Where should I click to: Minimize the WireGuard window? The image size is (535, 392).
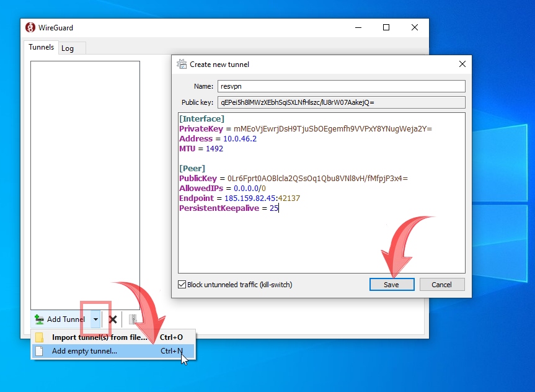point(358,28)
